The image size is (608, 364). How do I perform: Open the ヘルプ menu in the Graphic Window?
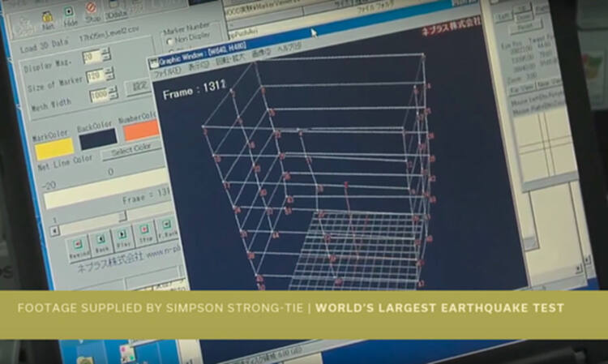[289, 47]
